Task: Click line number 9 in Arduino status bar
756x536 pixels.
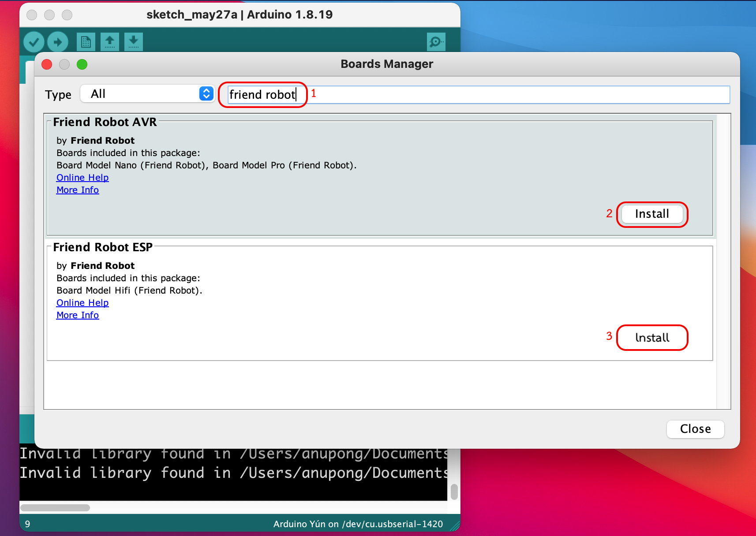Action: click(x=28, y=524)
